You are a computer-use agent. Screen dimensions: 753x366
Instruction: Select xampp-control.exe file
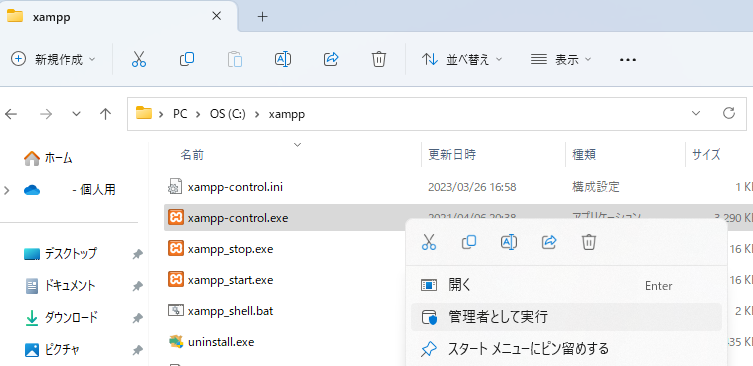[238, 218]
